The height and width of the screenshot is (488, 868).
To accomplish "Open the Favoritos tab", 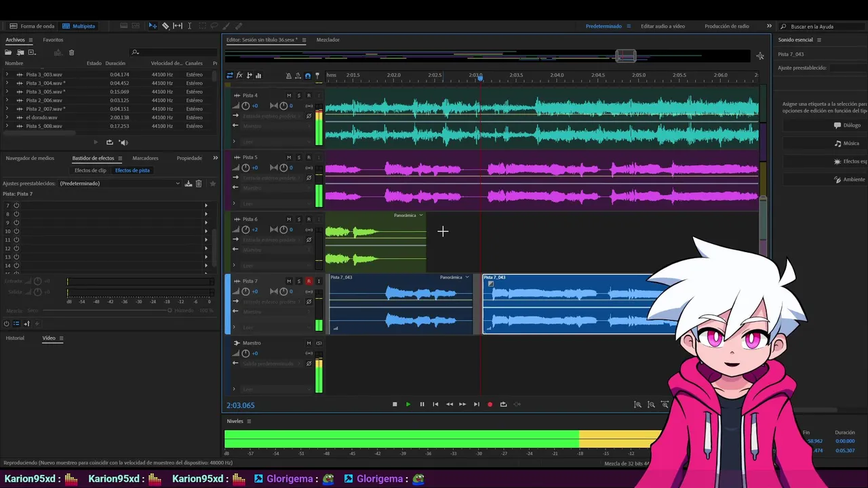I will (x=53, y=40).
